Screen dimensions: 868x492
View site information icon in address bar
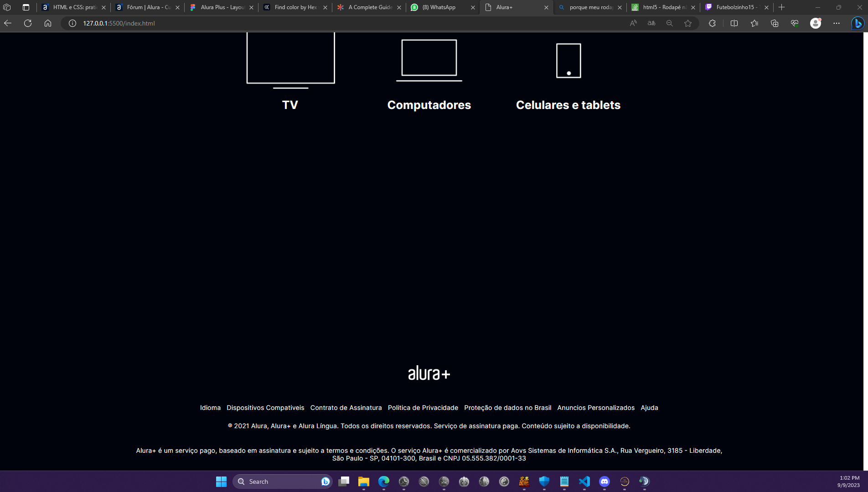pos(72,23)
